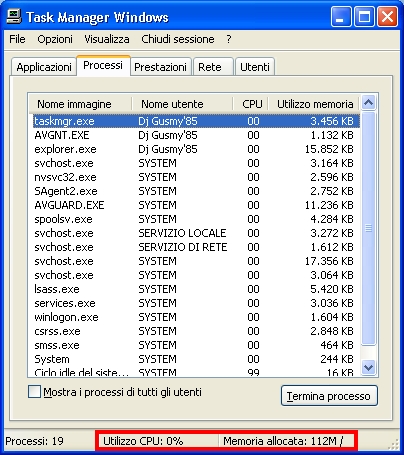Screen dimensions: 404x455
Task: Open the Visualizza menu
Action: pos(107,39)
